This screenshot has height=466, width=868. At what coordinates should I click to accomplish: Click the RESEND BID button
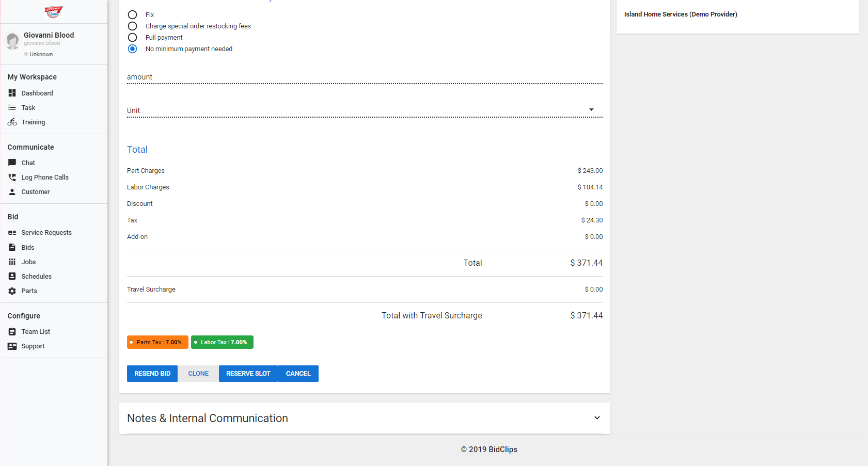point(152,374)
